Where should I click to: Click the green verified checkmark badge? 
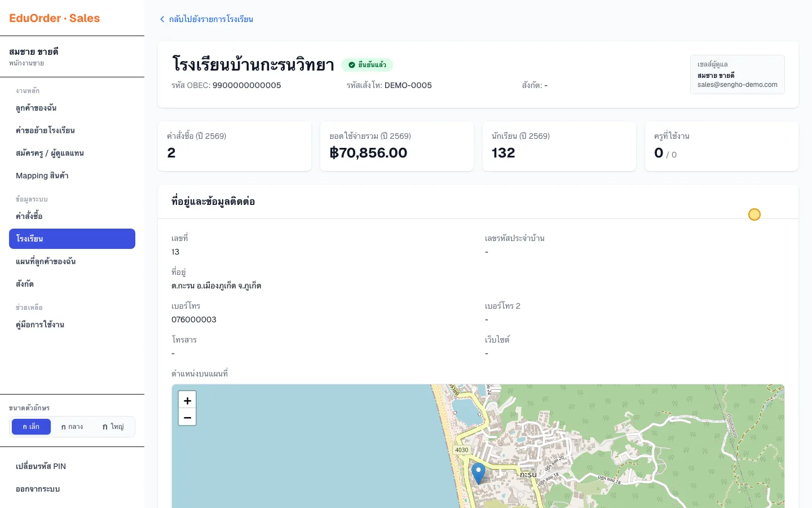click(367, 65)
